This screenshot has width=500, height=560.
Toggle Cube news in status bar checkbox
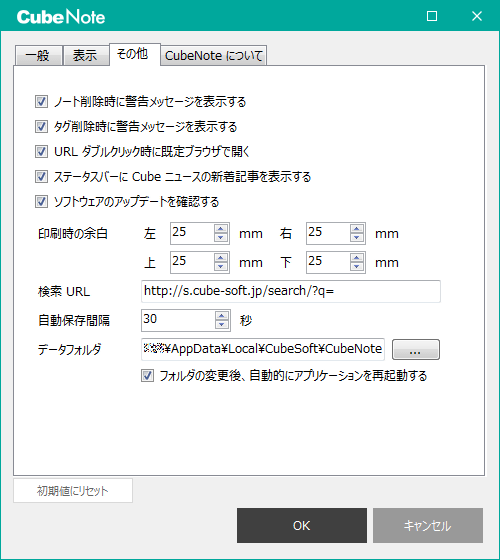(x=41, y=177)
